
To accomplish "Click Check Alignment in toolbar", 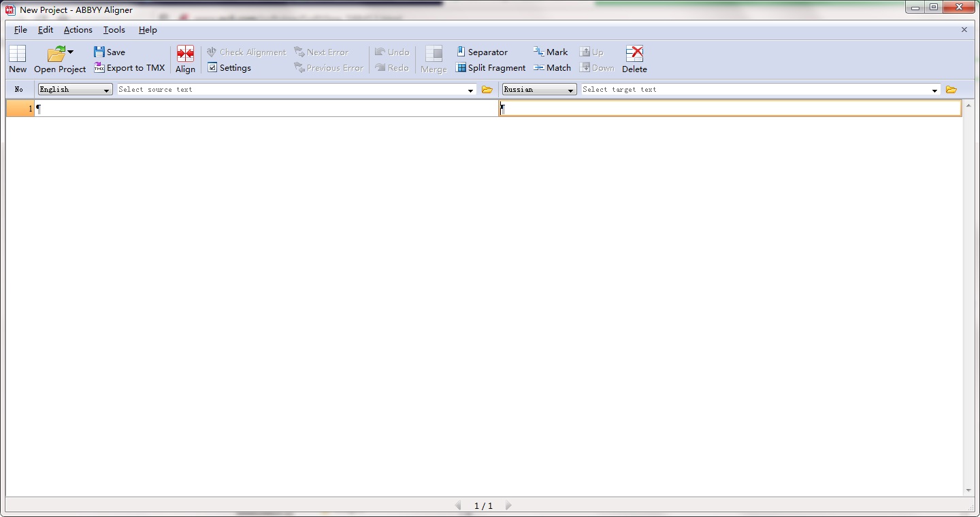I will 246,52.
